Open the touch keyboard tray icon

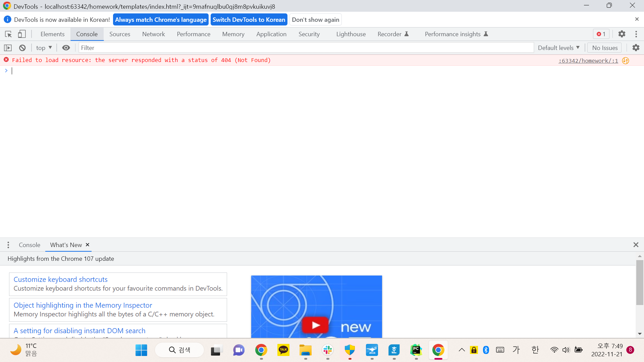pyautogui.click(x=500, y=350)
